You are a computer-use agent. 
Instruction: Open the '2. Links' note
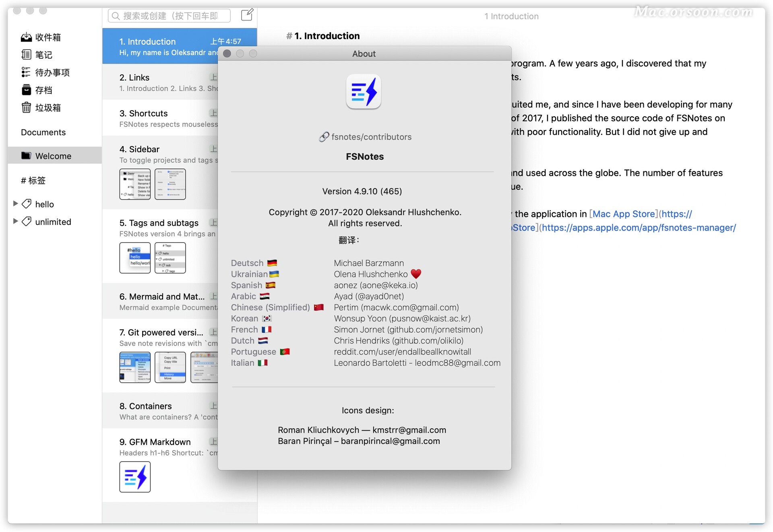[x=160, y=82]
